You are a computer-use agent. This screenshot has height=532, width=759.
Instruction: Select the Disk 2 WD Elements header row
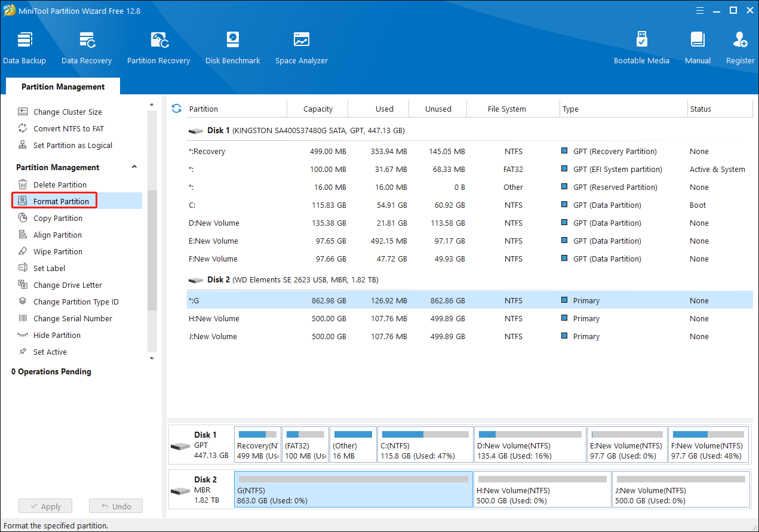click(x=470, y=279)
